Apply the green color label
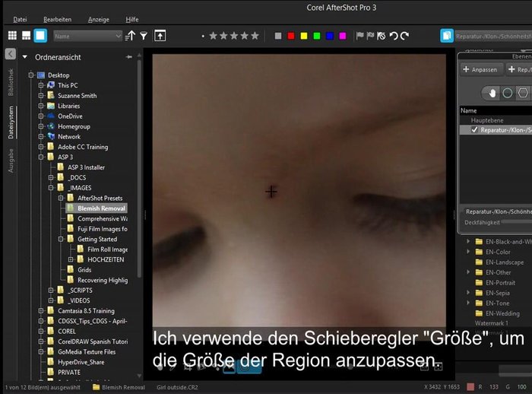The image size is (532, 394). (x=317, y=36)
